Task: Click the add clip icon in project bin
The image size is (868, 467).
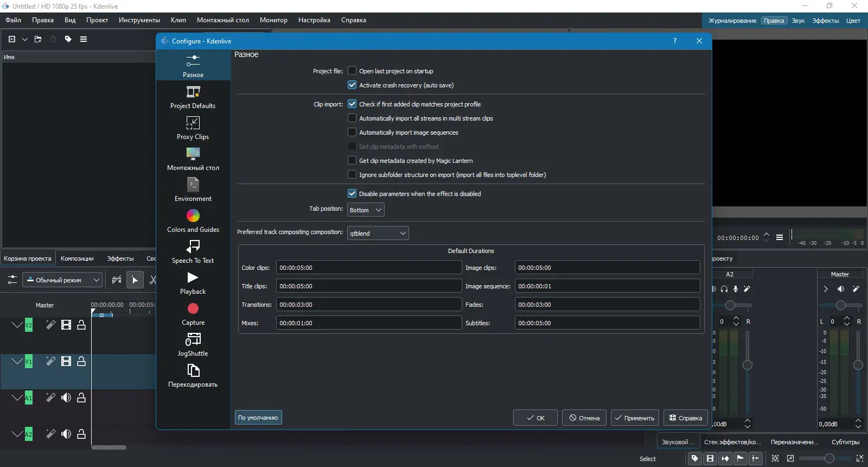Action: tap(12, 39)
